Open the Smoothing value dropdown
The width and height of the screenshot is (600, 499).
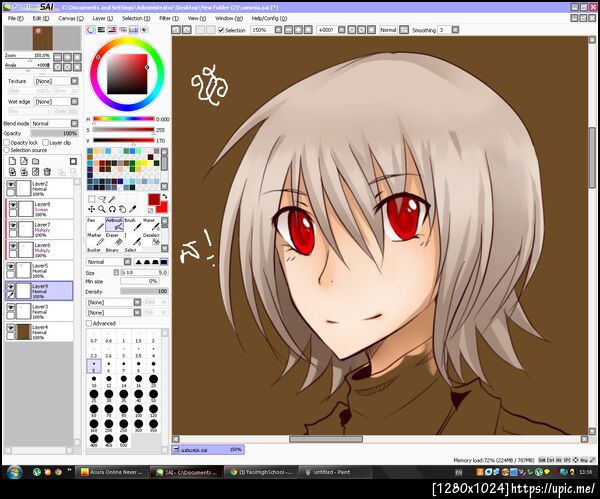(x=455, y=30)
